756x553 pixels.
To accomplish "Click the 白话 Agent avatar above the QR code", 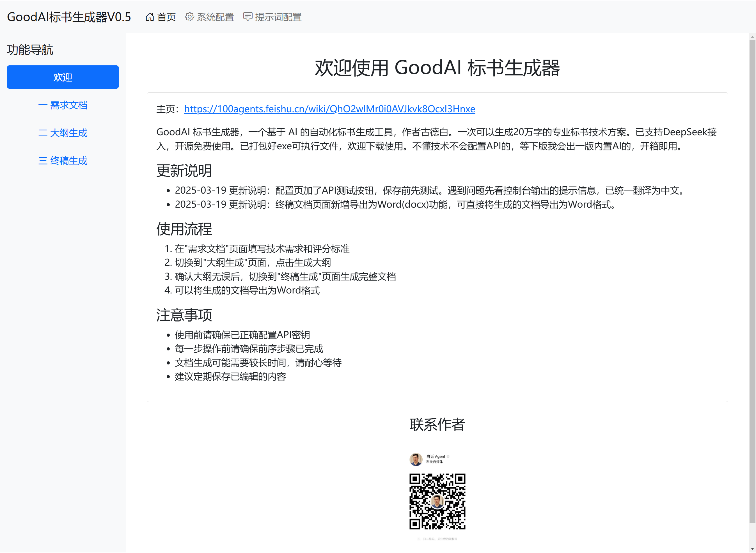I will pyautogui.click(x=416, y=459).
